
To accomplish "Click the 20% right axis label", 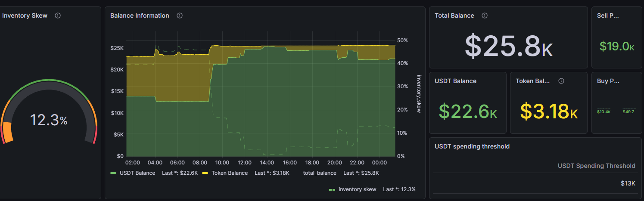I will pyautogui.click(x=402, y=110).
